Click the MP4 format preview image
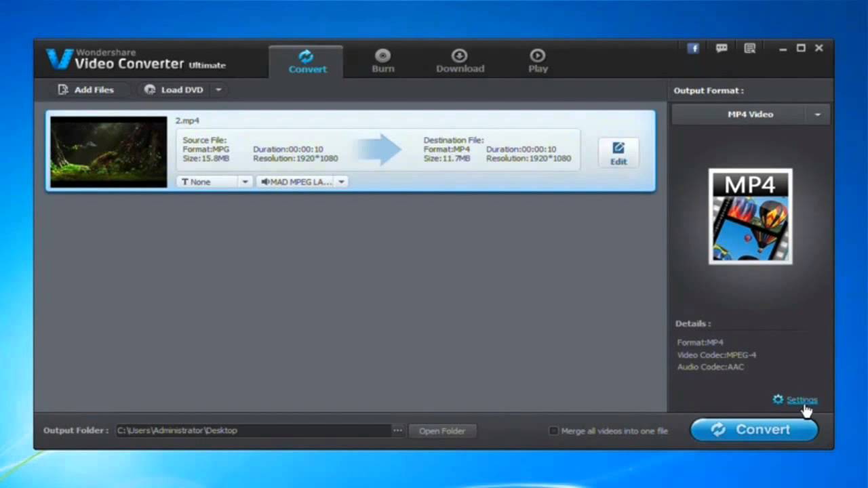This screenshot has width=868, height=488. click(x=751, y=216)
